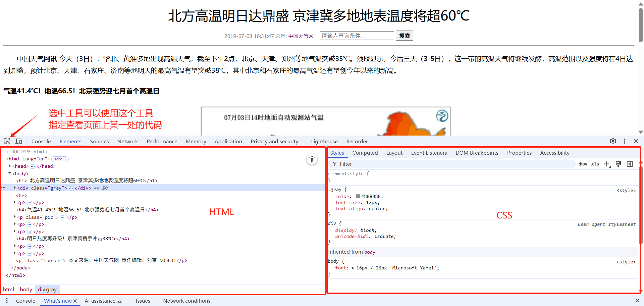644x306 pixels.
Task: Expand the p class="pic" node
Action: pos(14,217)
